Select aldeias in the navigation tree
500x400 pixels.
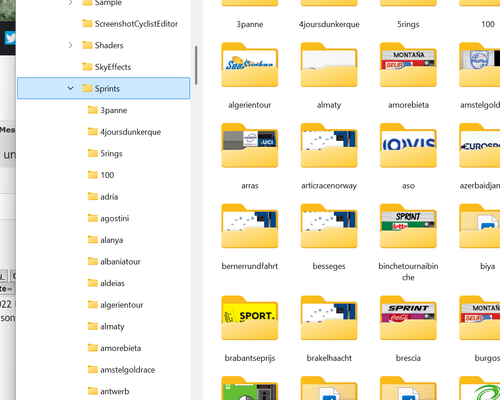pyautogui.click(x=113, y=283)
